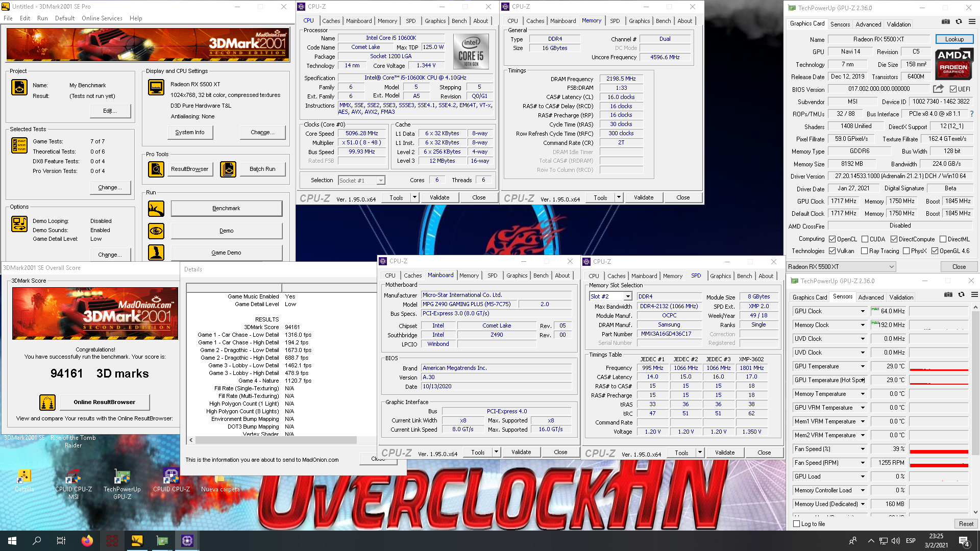The width and height of the screenshot is (980, 551).
Task: Click the CPU-Z taskbar icon
Action: click(x=187, y=541)
